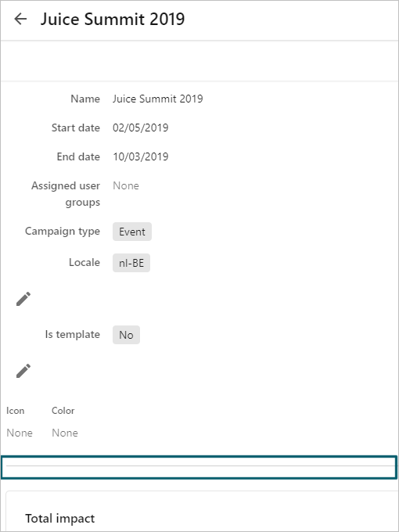Click the Icon column label
This screenshot has height=532, width=399.
[x=16, y=411]
